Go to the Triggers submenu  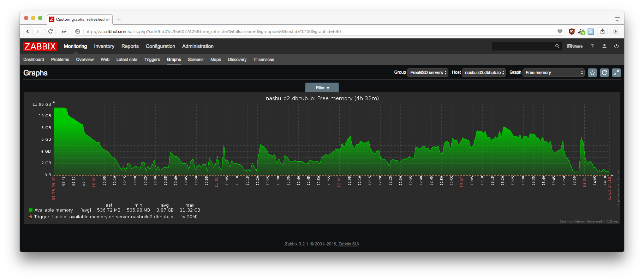152,60
